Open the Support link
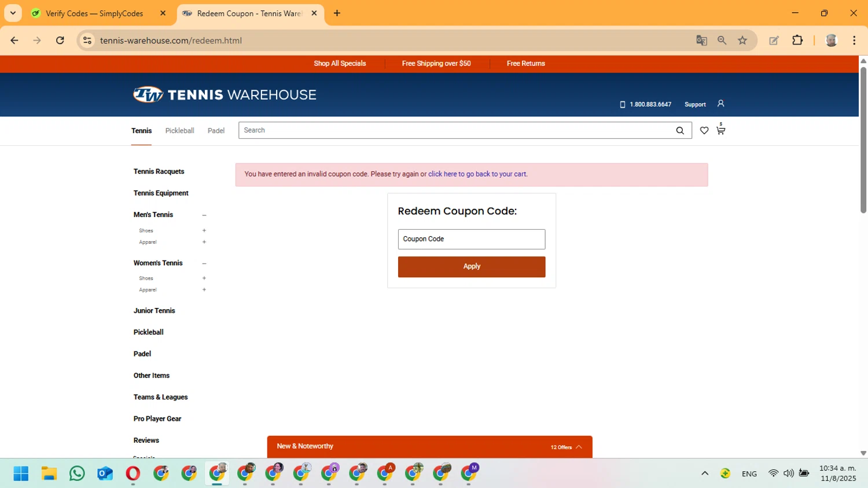Image resolution: width=868 pixels, height=488 pixels. [695, 105]
